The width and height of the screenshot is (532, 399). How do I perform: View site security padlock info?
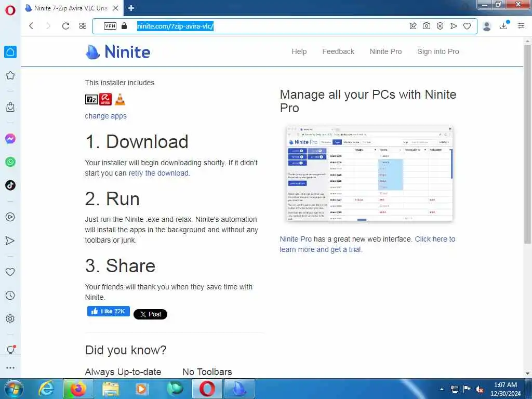click(x=124, y=26)
